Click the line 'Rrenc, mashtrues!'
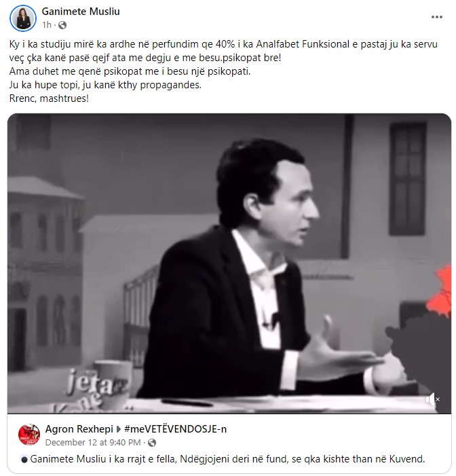This screenshot has height=476, width=456. pyautogui.click(x=49, y=98)
